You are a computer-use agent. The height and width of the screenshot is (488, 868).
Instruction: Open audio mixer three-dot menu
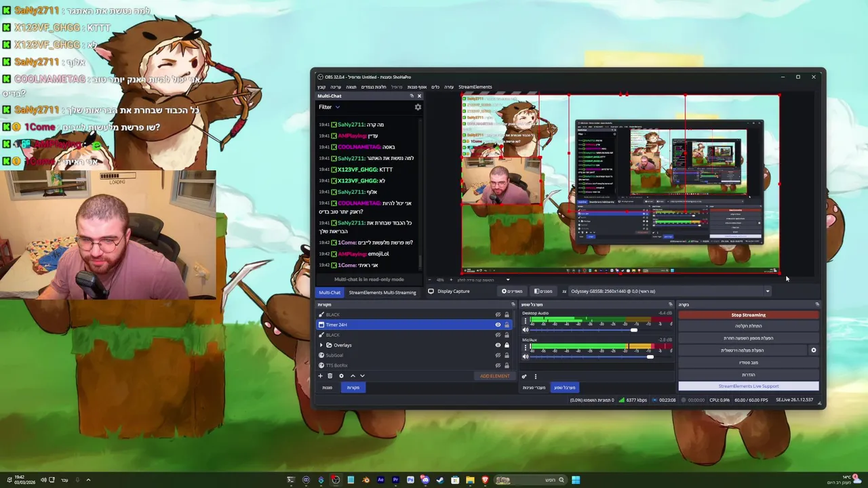click(535, 376)
